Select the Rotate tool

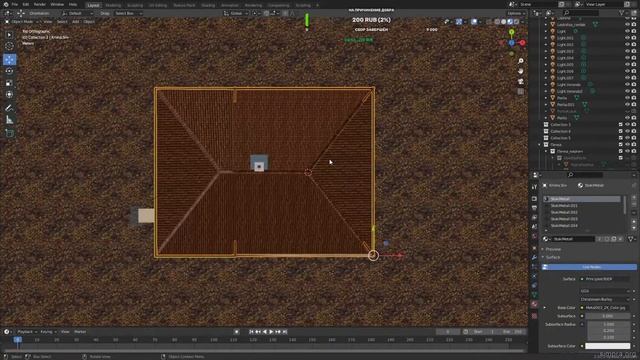click(9, 71)
